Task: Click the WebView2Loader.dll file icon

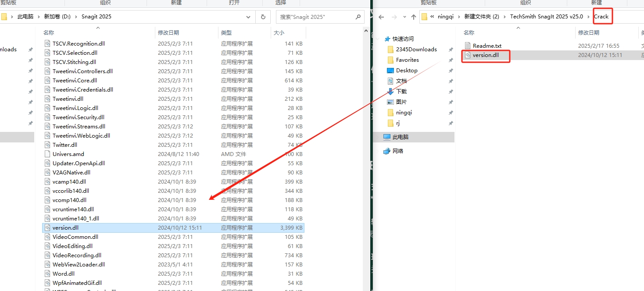Action: point(48,264)
